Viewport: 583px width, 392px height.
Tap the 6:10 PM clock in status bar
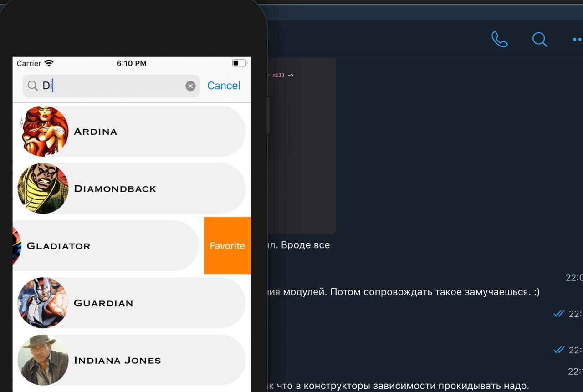pyautogui.click(x=132, y=63)
